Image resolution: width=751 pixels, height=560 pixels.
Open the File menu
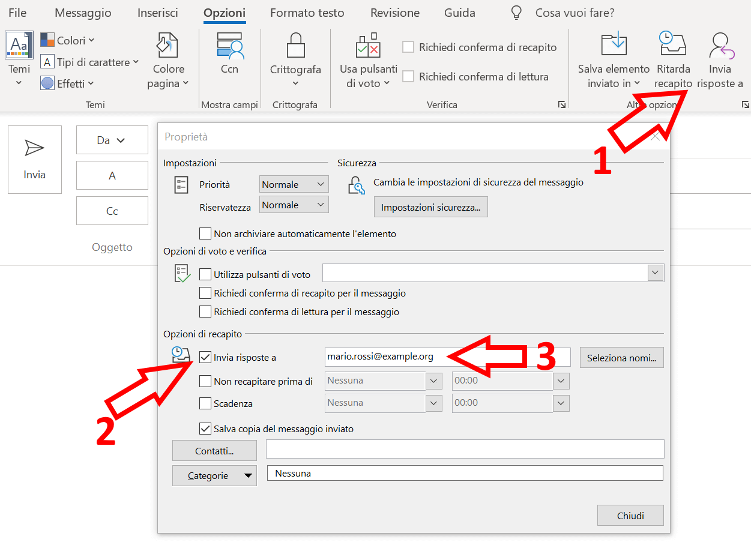[x=17, y=13]
